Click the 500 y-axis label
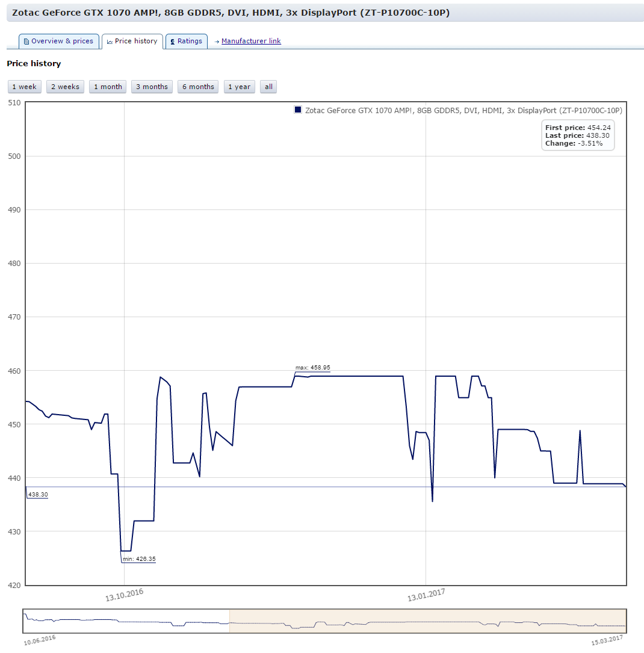The height and width of the screenshot is (653, 644). coord(14,156)
